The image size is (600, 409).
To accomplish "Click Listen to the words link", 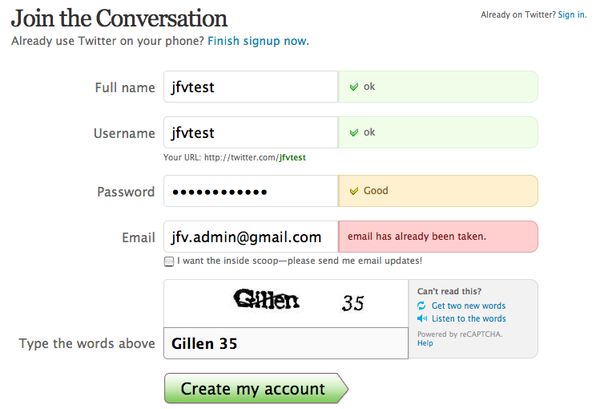I will pos(469,318).
